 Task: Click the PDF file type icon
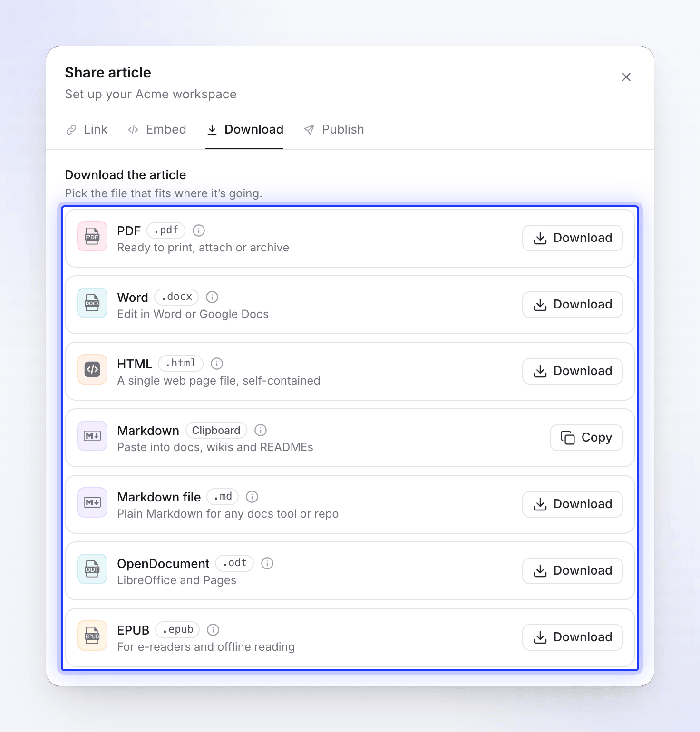[92, 236]
